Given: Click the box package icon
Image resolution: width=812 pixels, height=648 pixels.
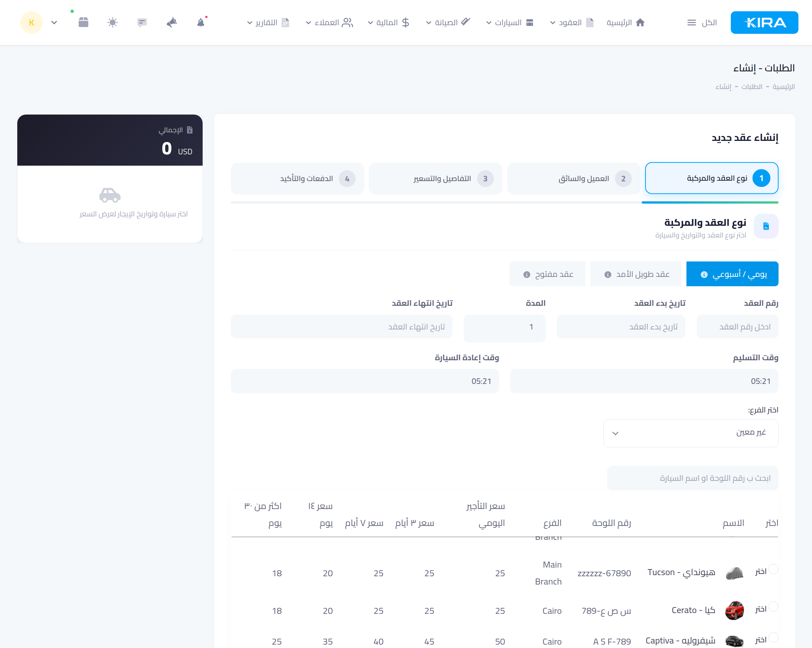Looking at the screenshot, I should pos(83,22).
